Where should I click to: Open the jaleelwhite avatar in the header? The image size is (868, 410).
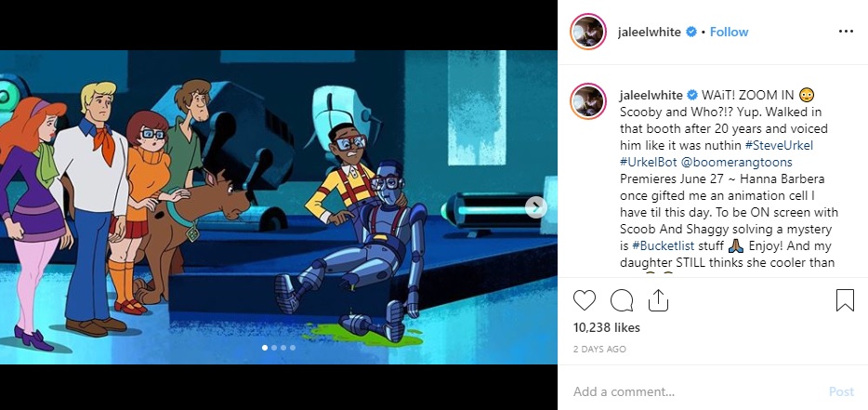pos(588,33)
